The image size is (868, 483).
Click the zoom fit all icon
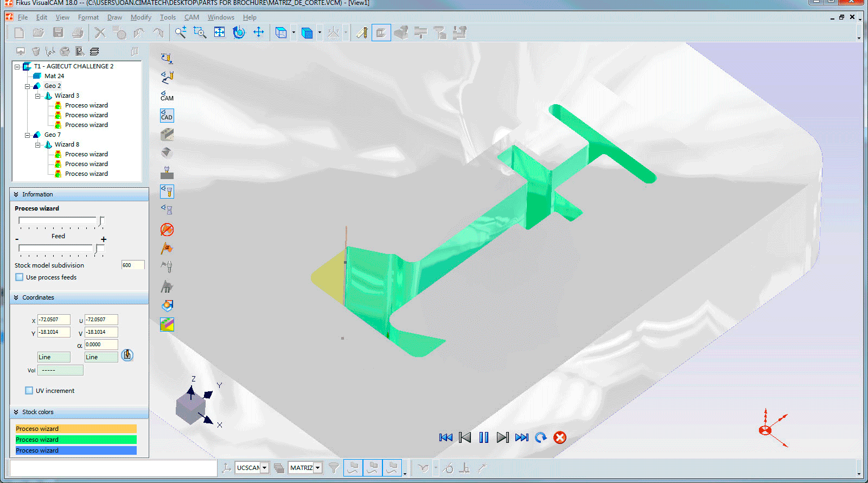point(219,33)
